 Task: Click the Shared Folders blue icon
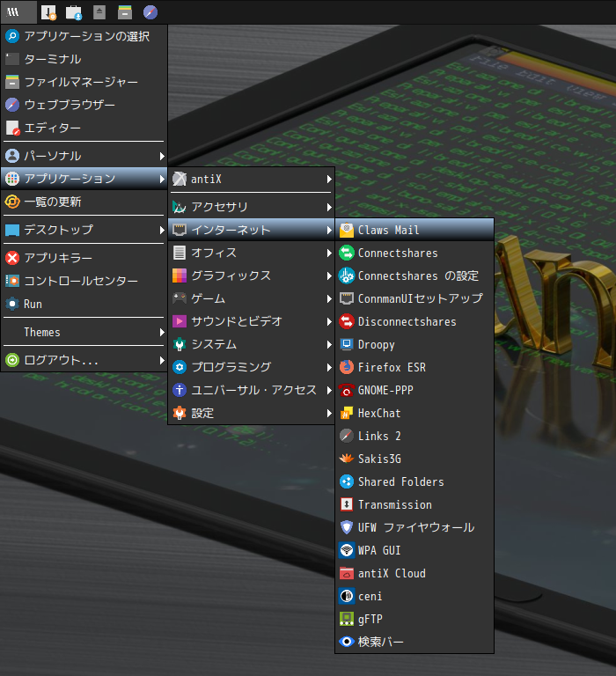347,481
